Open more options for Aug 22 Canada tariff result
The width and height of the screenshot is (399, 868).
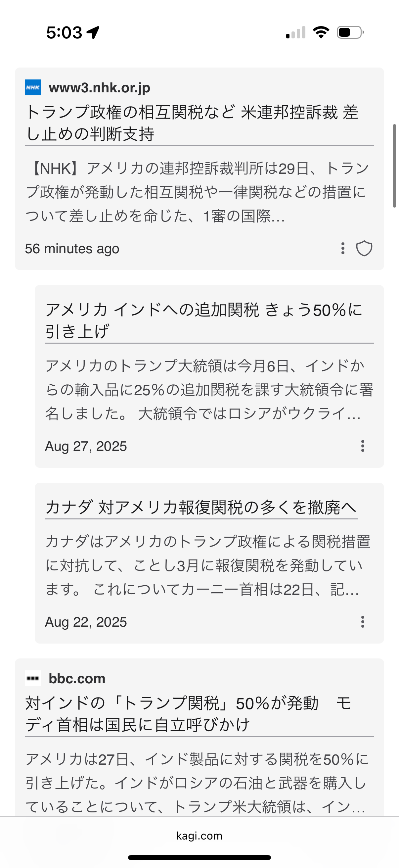tap(362, 622)
